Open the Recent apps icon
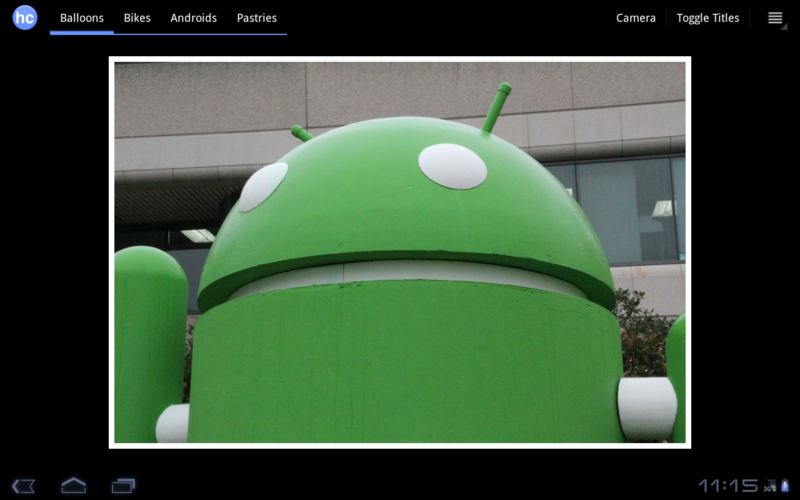This screenshot has width=800, height=500. tap(123, 485)
